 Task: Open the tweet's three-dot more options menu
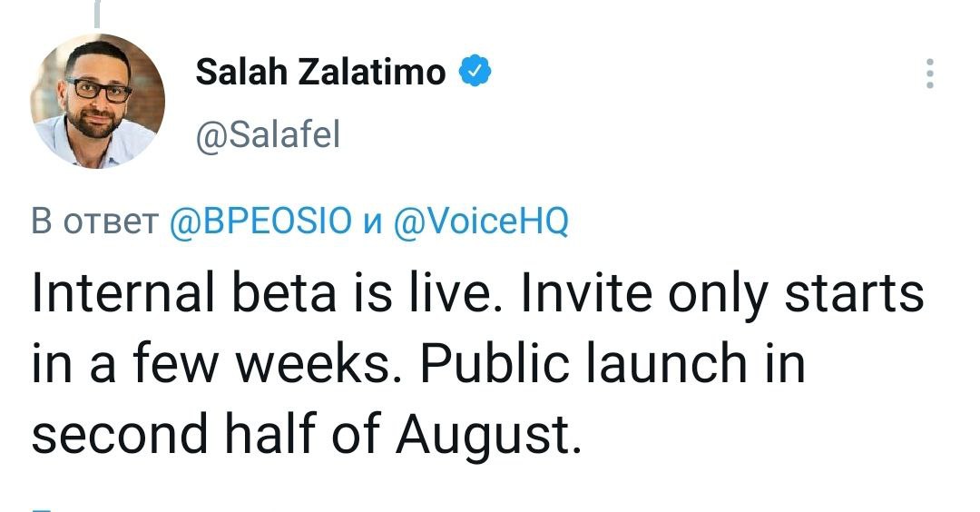pos(928,74)
